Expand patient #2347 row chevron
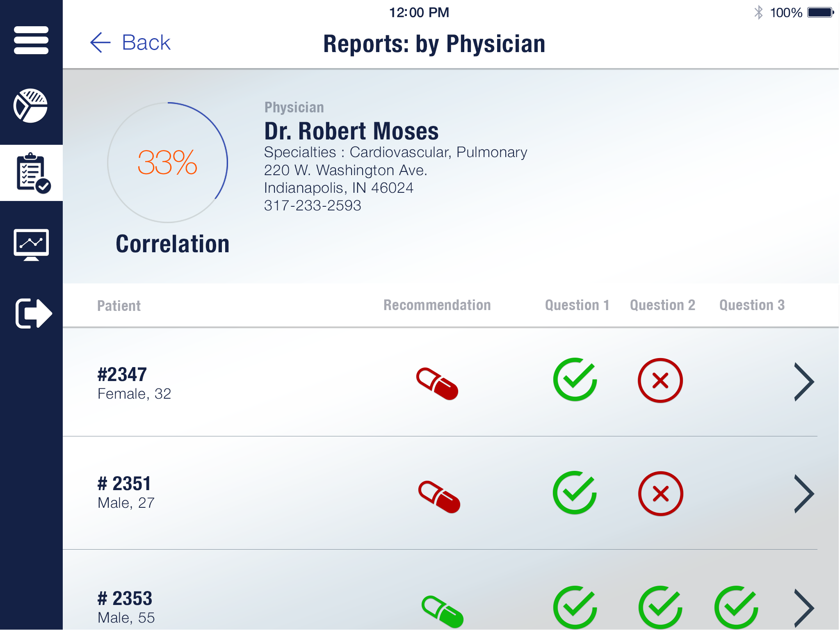 [x=803, y=381]
